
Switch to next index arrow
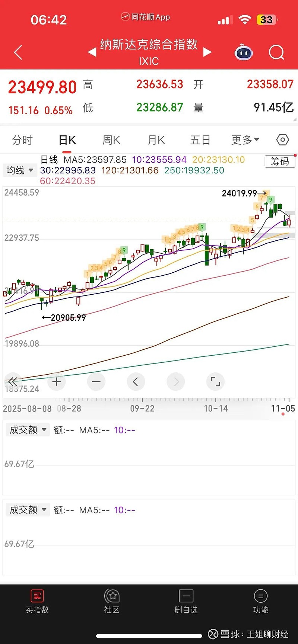pyautogui.click(x=207, y=52)
